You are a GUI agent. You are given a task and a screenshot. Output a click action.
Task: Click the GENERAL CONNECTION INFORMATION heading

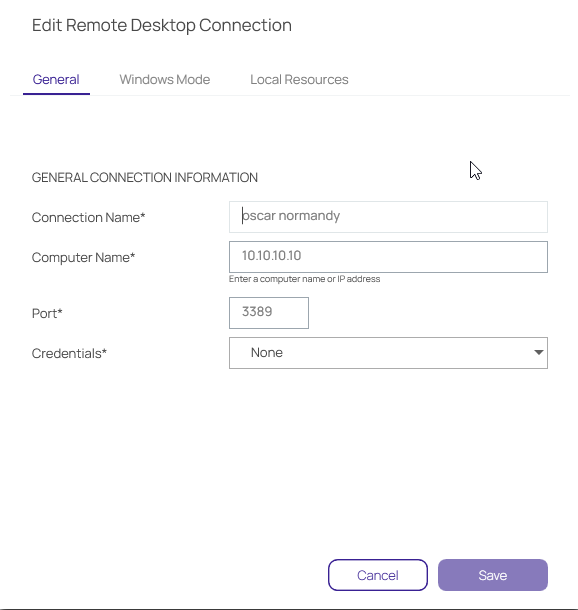tap(145, 177)
